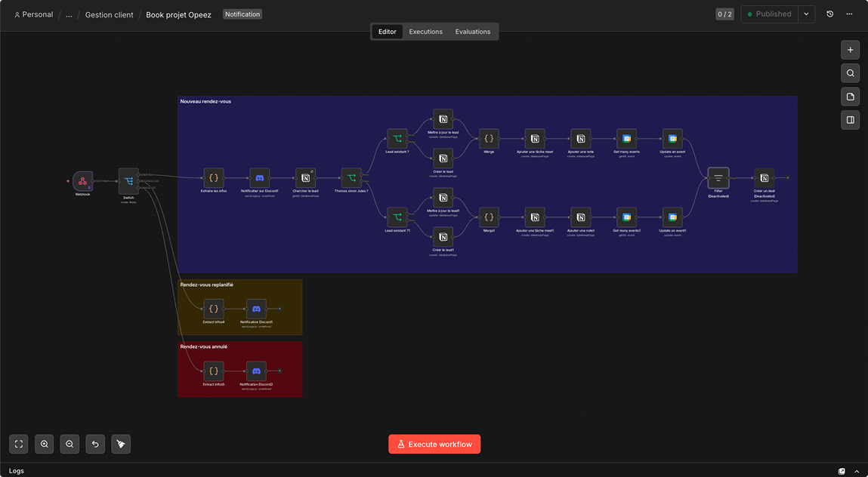The height and width of the screenshot is (477, 868).
Task: Expand the Logs panel chevron
Action: (857, 472)
